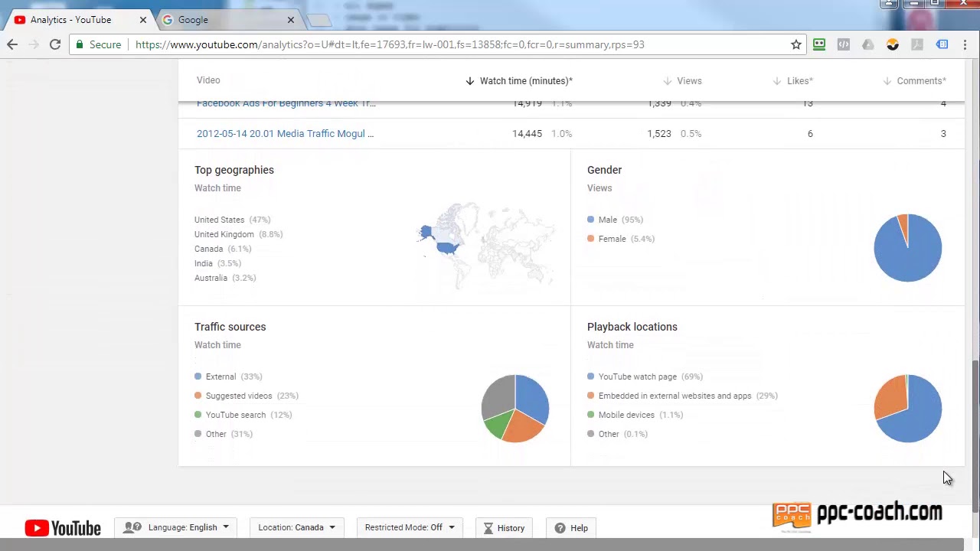
Task: Open 2012-05-14 Media Traffic Mogul video link
Action: click(x=285, y=133)
